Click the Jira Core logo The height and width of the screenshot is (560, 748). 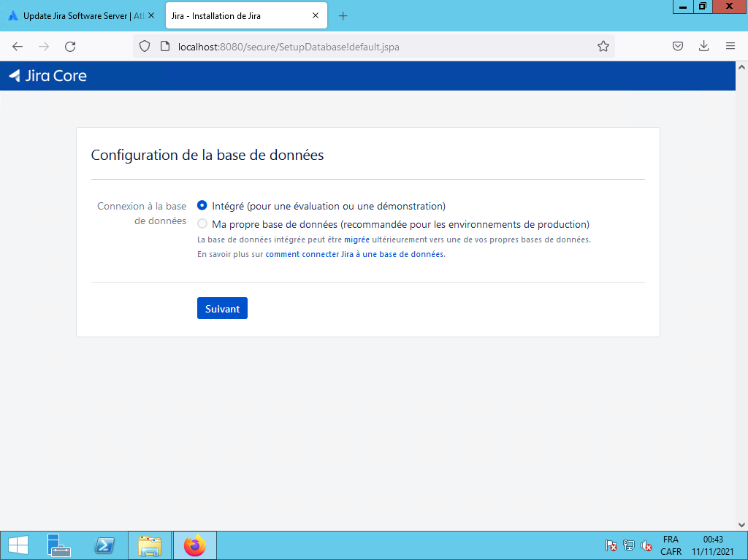tap(48, 76)
